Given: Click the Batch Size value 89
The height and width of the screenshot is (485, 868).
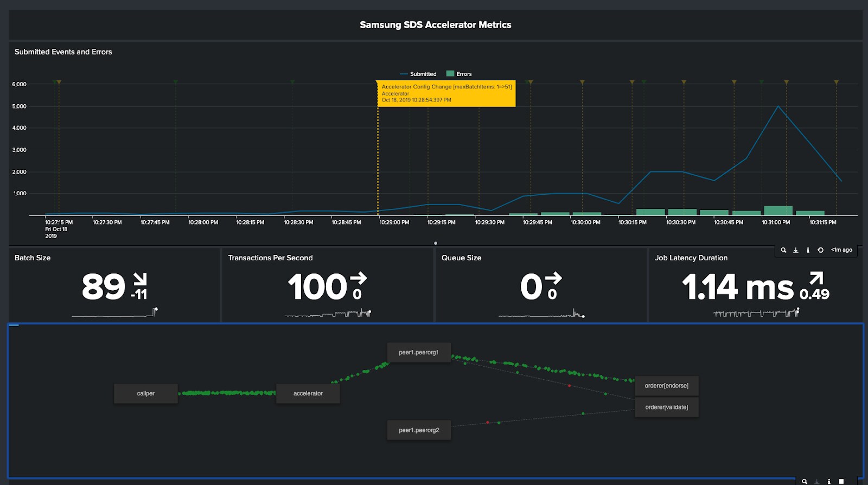Looking at the screenshot, I should point(104,286).
